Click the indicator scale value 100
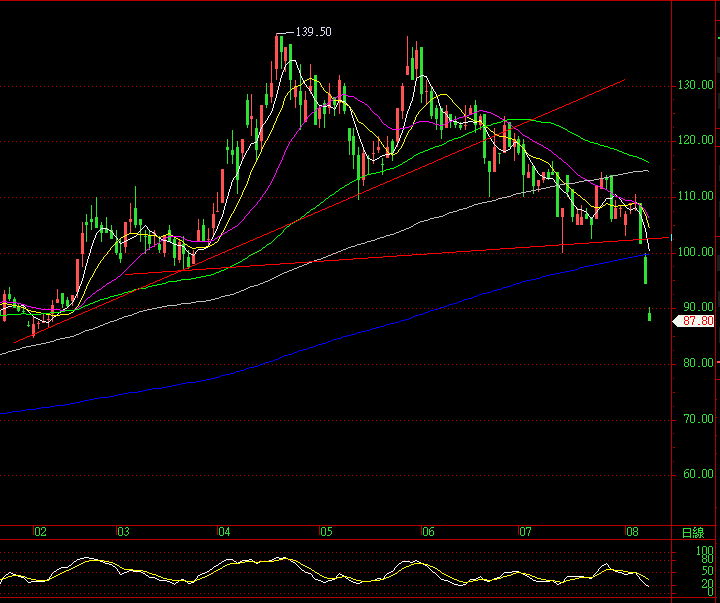 click(x=705, y=550)
